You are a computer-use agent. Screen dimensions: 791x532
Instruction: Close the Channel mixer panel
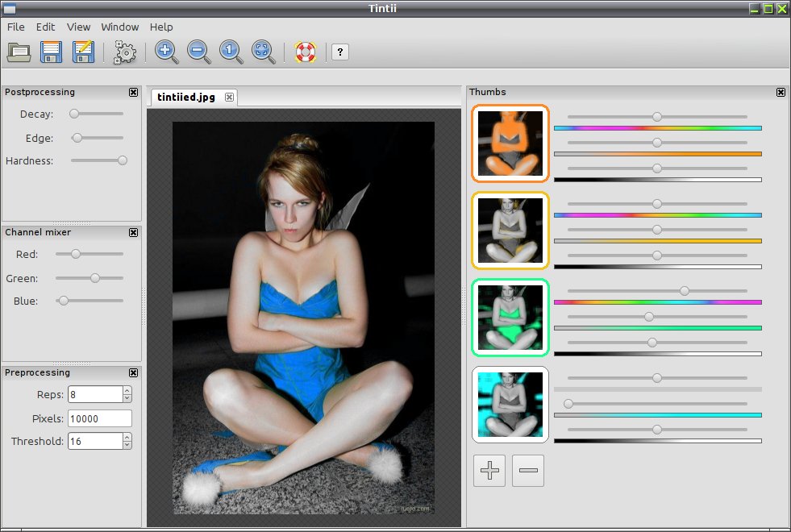click(x=133, y=232)
